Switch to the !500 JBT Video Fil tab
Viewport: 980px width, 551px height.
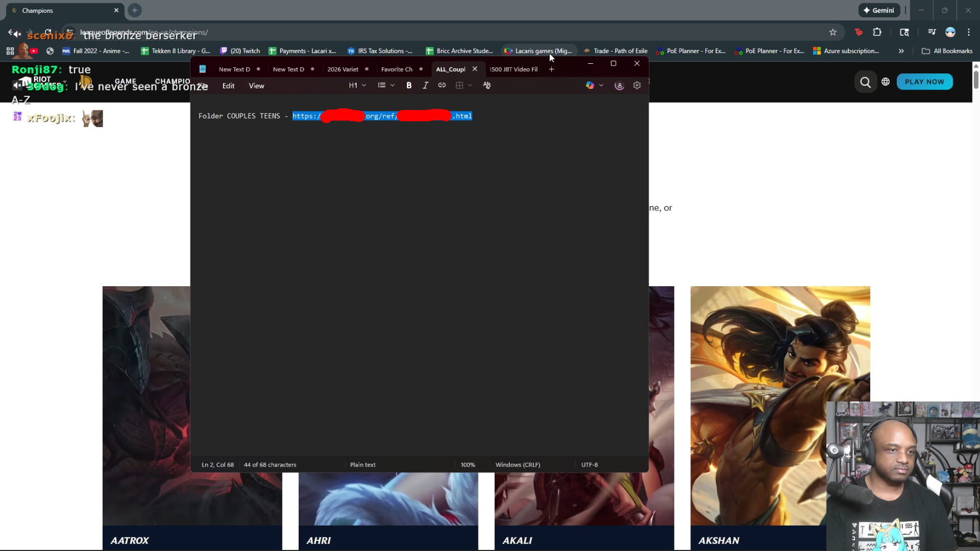(x=514, y=69)
